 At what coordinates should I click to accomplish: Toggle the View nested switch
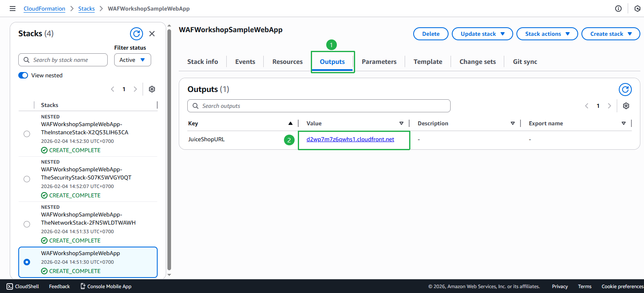(23, 75)
